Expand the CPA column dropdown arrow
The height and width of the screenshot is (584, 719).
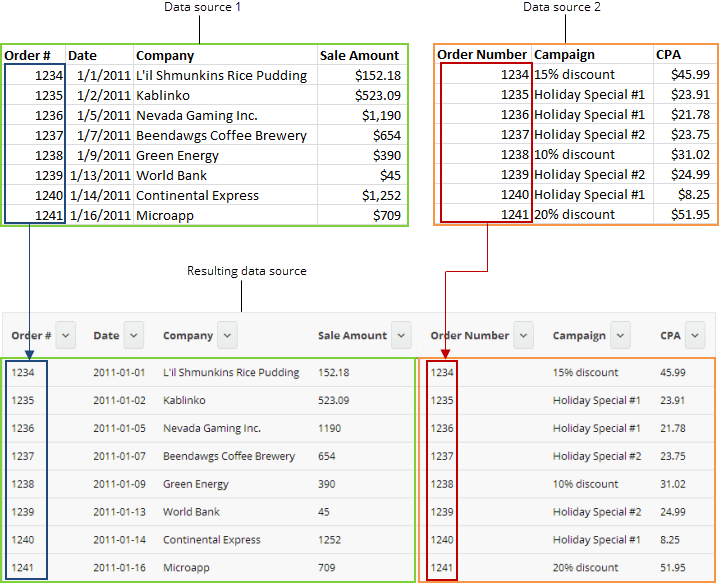coord(695,335)
